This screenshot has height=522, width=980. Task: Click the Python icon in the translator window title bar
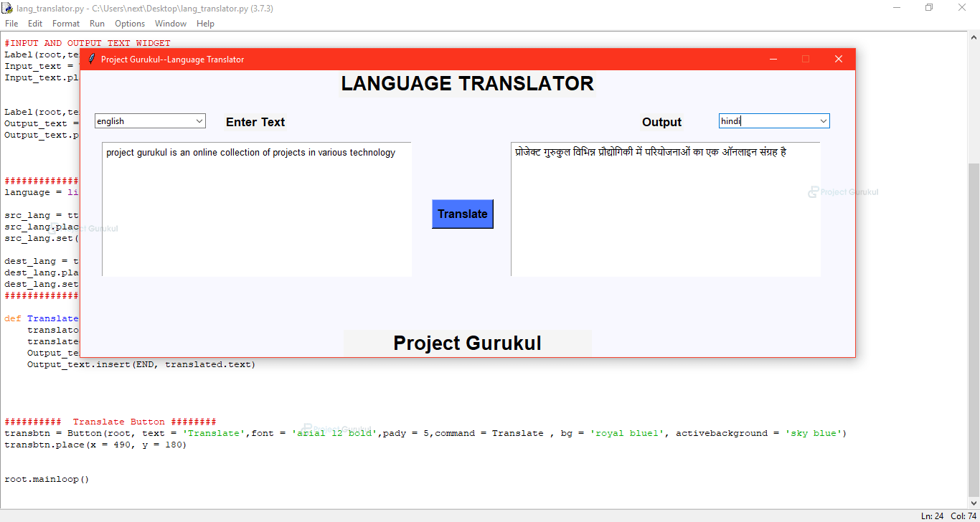pyautogui.click(x=92, y=59)
